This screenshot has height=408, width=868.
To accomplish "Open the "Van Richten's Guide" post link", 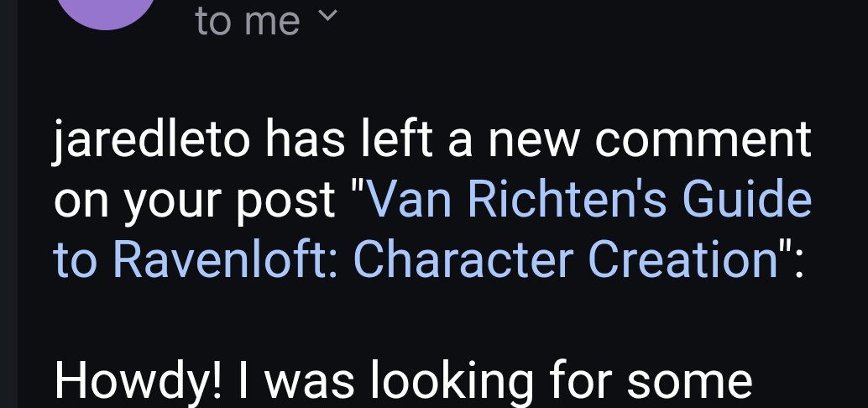I will coord(589,199).
